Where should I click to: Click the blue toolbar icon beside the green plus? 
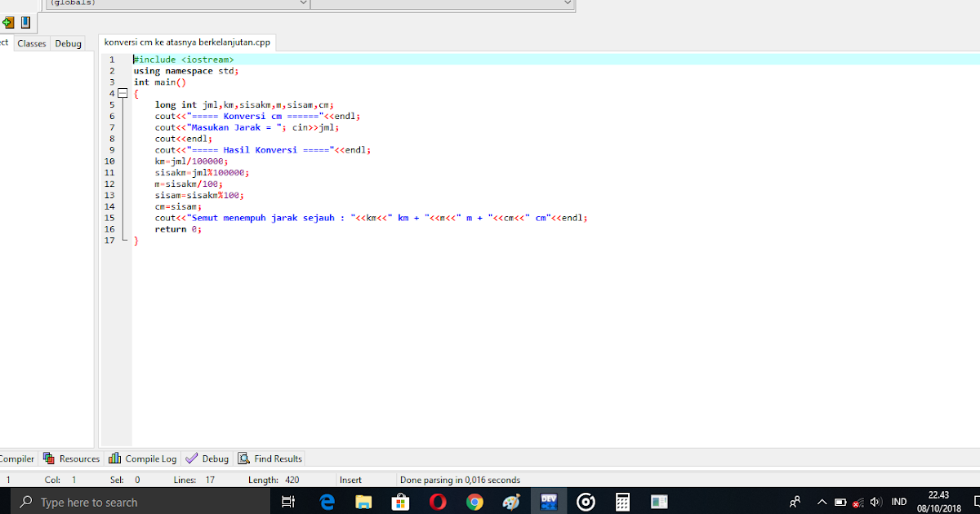24,22
